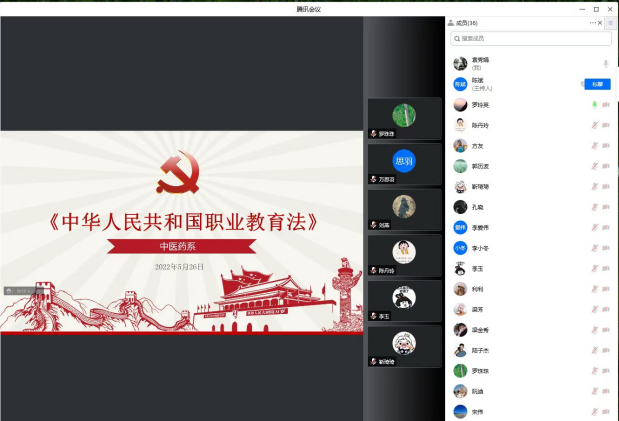Click member name 梁金秀 in list
This screenshot has height=421, width=619.
480,330
